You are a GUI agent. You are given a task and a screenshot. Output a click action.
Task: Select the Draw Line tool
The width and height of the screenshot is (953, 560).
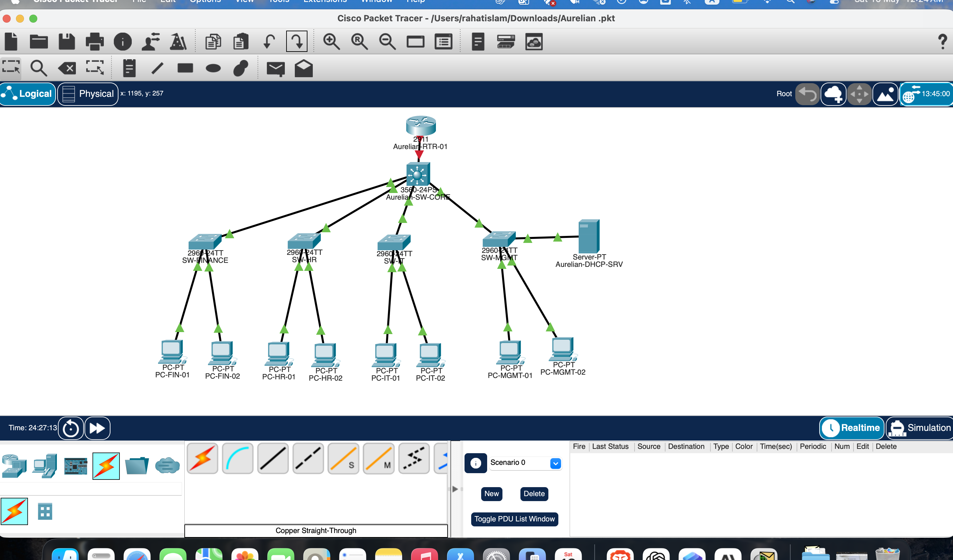coord(157,69)
